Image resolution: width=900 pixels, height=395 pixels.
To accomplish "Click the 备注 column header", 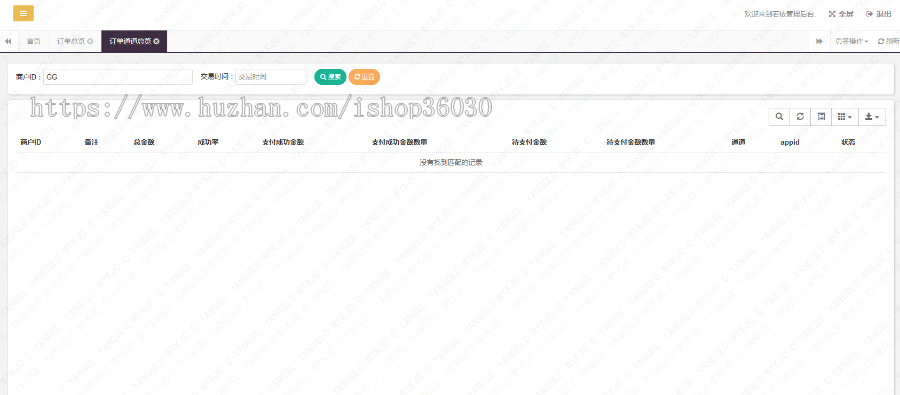I will [91, 142].
